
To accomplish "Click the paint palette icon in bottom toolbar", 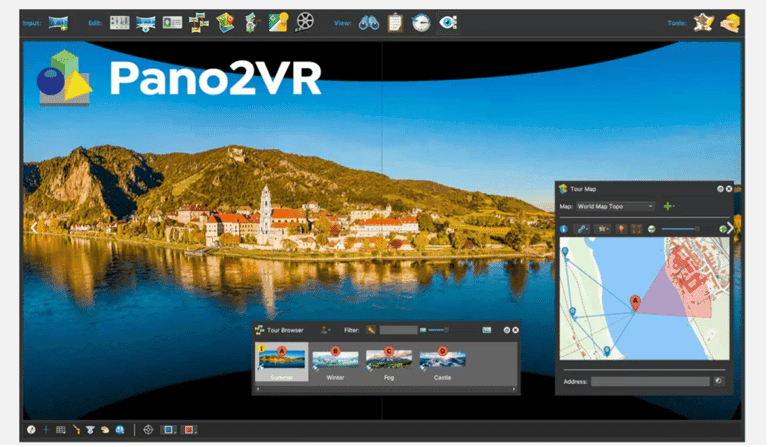I will [105, 430].
